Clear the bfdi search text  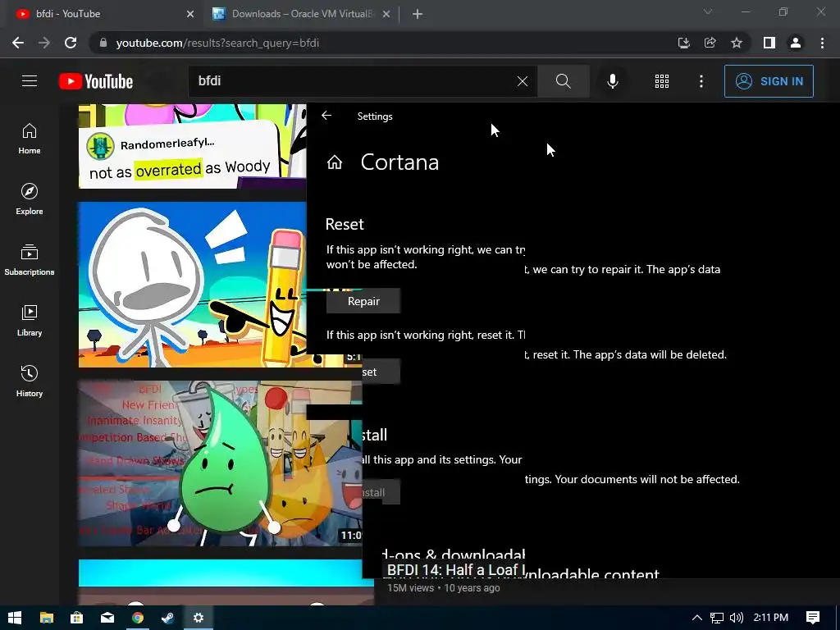pos(523,81)
